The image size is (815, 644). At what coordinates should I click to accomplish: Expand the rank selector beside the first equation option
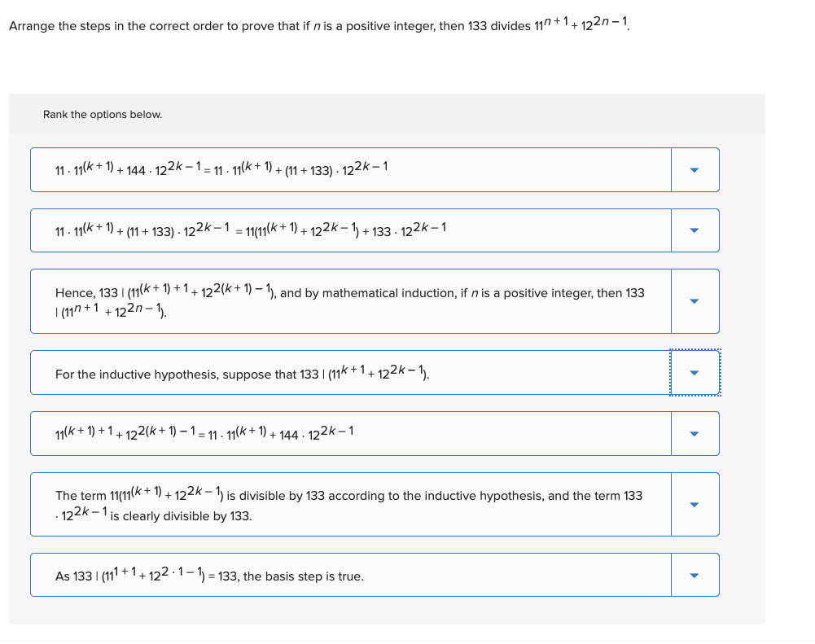pyautogui.click(x=694, y=169)
